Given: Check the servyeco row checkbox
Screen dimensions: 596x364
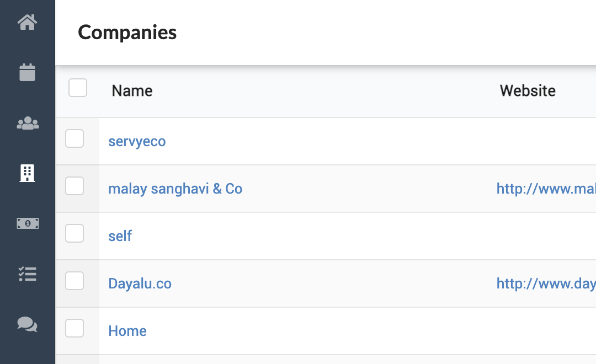Looking at the screenshot, I should [74, 138].
